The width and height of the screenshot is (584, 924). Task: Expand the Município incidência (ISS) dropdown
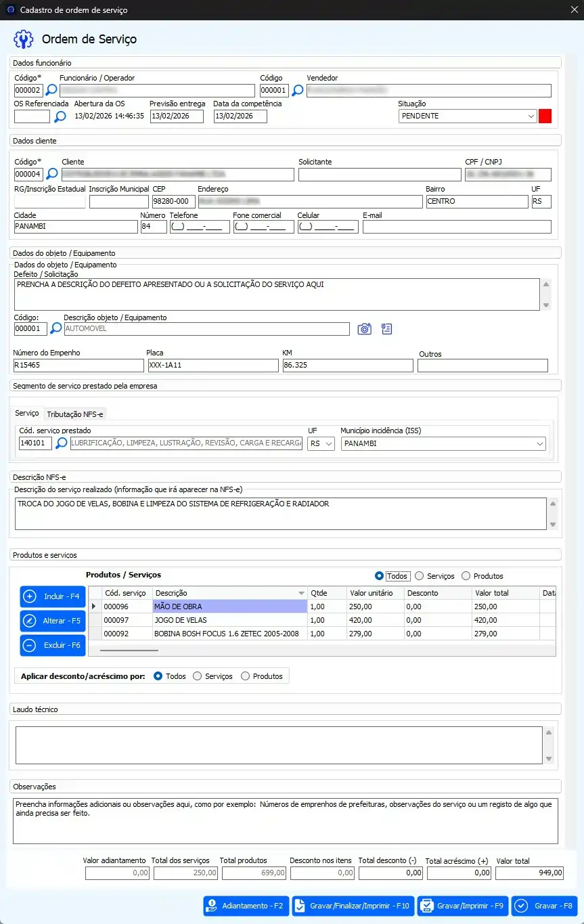539,443
